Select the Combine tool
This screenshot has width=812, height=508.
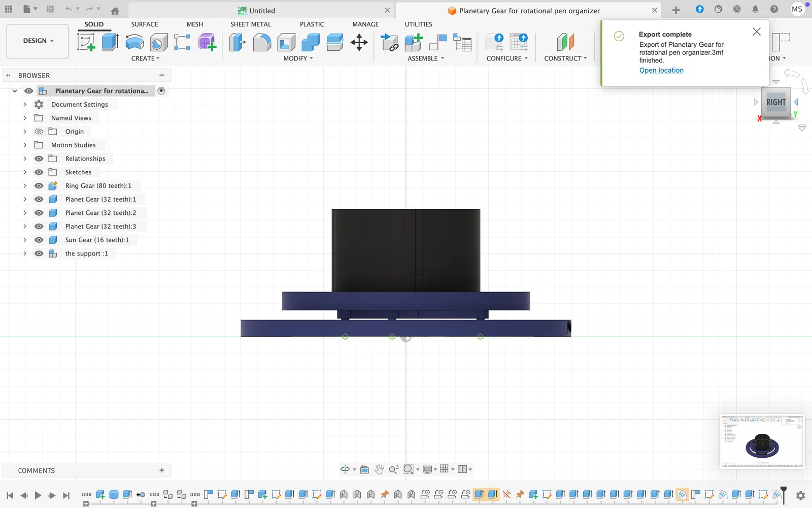pos(311,42)
